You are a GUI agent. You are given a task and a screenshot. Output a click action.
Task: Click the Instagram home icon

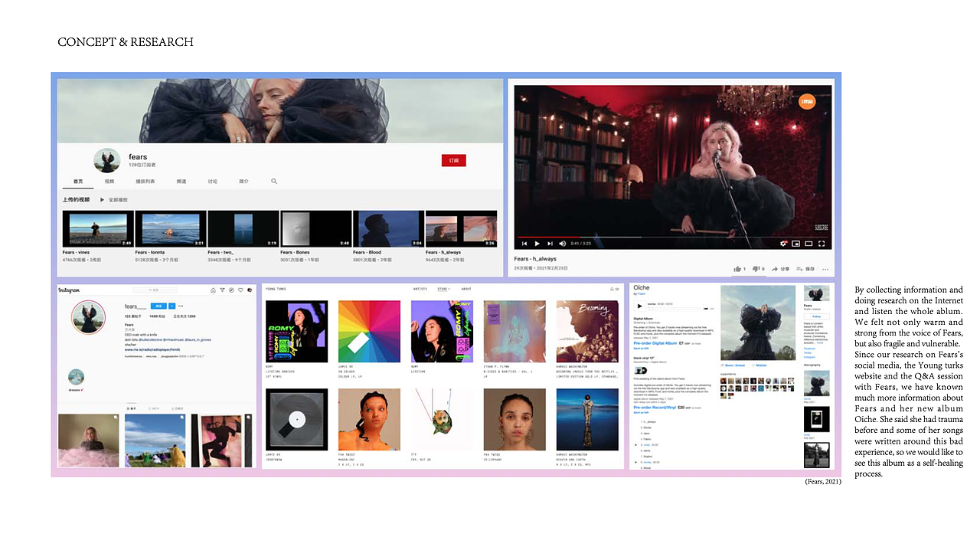coord(214,290)
